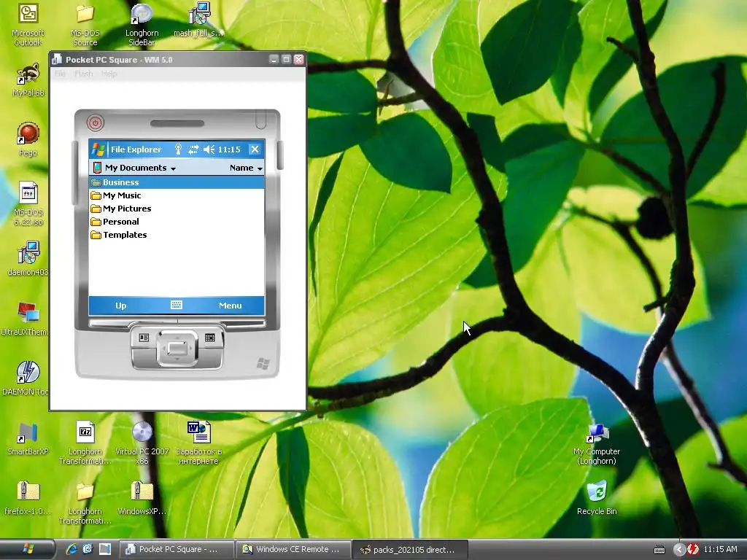Switch to packs_202105 directory taskbar button
The image size is (747, 560).
pos(411,550)
